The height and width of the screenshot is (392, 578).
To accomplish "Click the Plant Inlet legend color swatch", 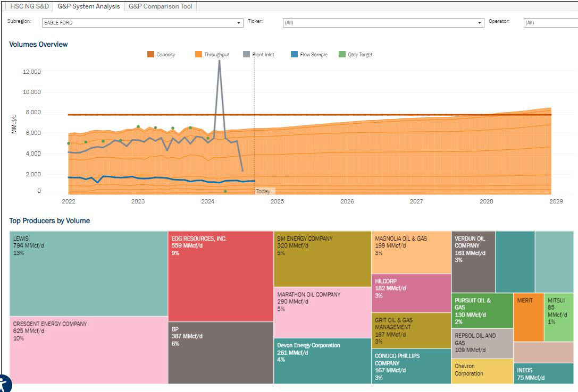I will pos(246,55).
